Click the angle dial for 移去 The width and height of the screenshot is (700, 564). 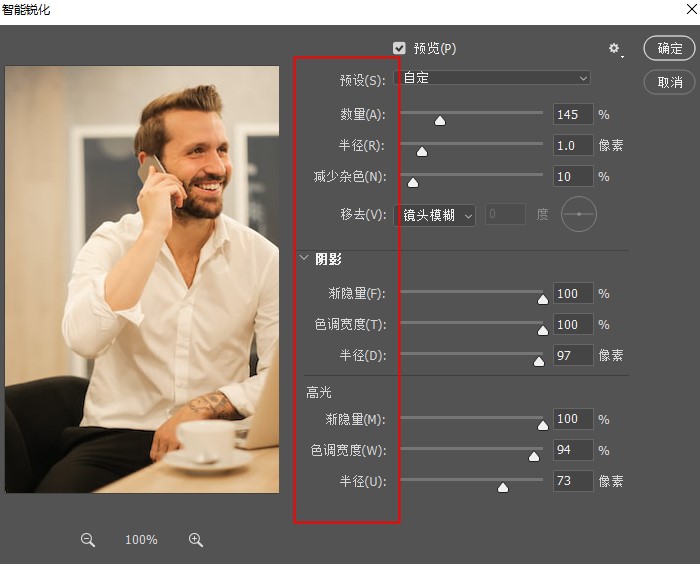pos(579,214)
